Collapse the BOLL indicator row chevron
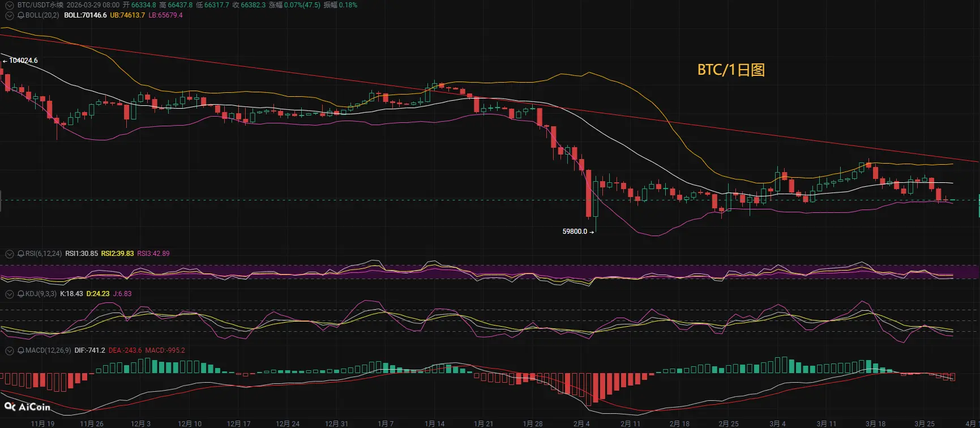 pos(9,15)
